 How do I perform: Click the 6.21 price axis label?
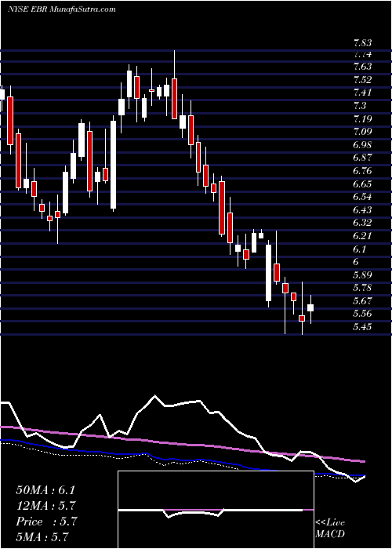(362, 236)
